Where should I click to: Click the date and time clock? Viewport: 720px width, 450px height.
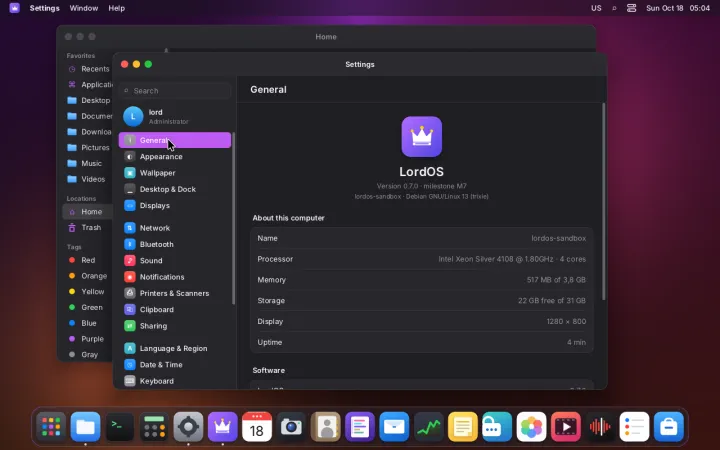678,8
